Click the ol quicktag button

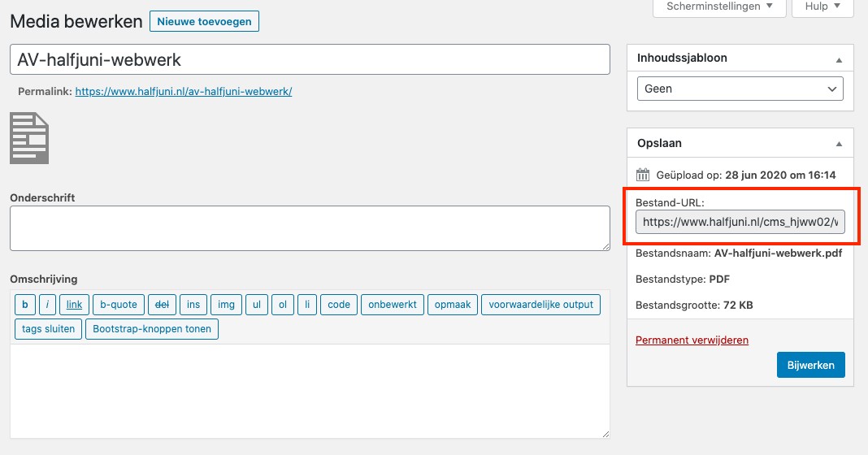point(283,305)
